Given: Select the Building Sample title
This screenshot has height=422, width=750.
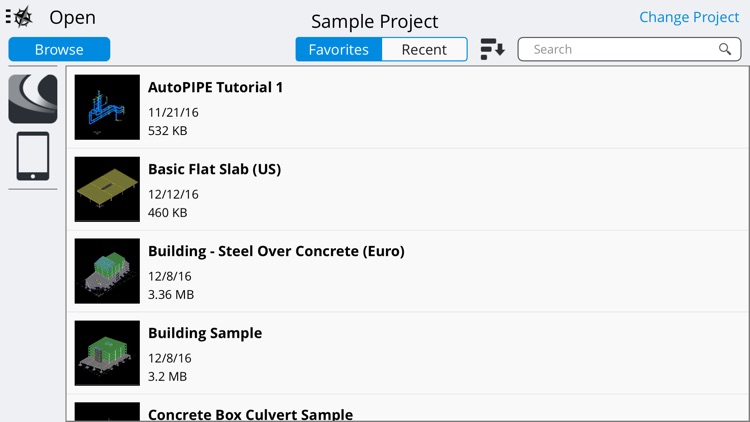Looking at the screenshot, I should point(205,333).
